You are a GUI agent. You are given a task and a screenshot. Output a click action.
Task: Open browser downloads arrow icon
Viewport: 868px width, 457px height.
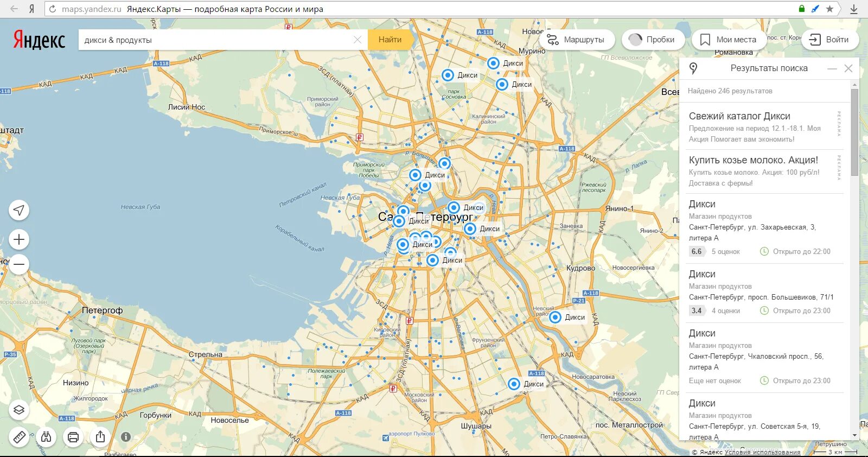point(854,9)
